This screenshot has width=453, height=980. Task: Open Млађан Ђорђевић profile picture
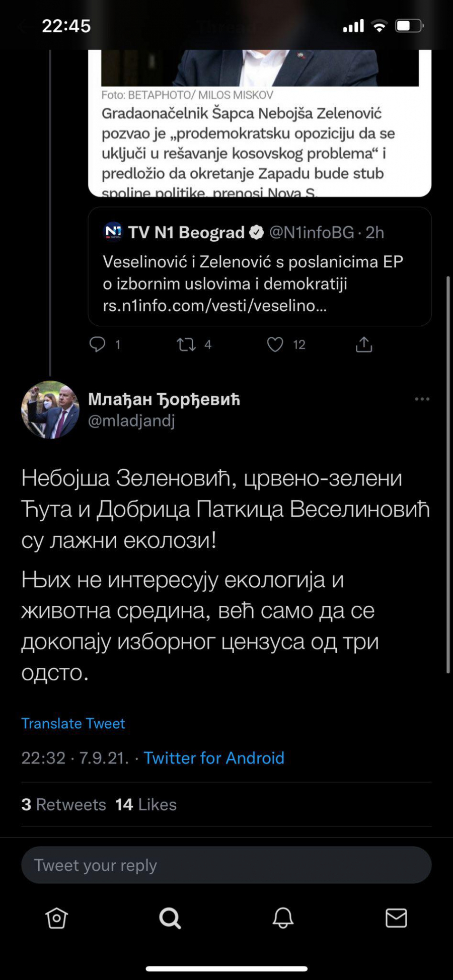click(50, 409)
